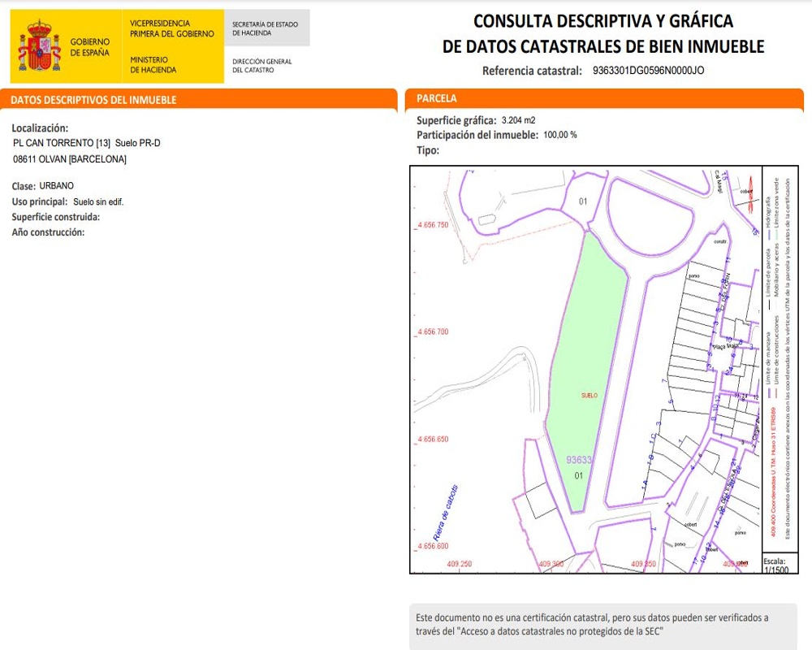Click the 4.656.600 coordinate on the map
This screenshot has height=650, width=812.
click(433, 546)
